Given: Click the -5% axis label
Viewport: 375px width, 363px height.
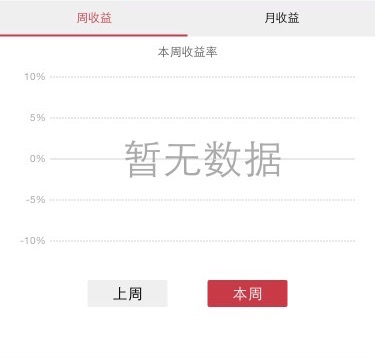Looking at the screenshot, I should [x=36, y=200].
